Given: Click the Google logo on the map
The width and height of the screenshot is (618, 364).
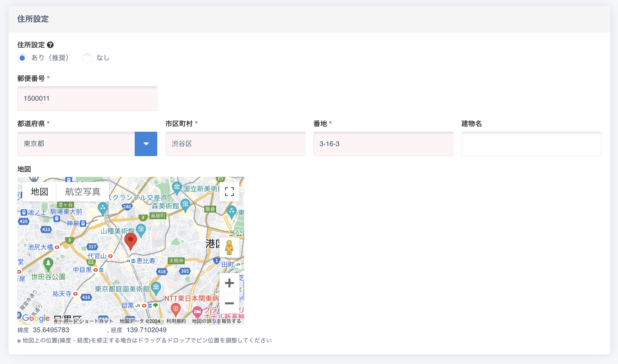Looking at the screenshot, I should pyautogui.click(x=36, y=318).
